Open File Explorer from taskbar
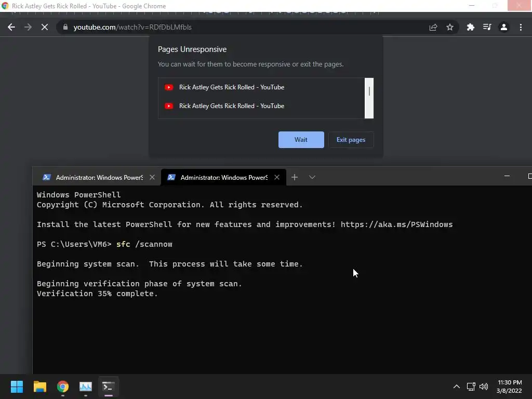 click(x=39, y=387)
